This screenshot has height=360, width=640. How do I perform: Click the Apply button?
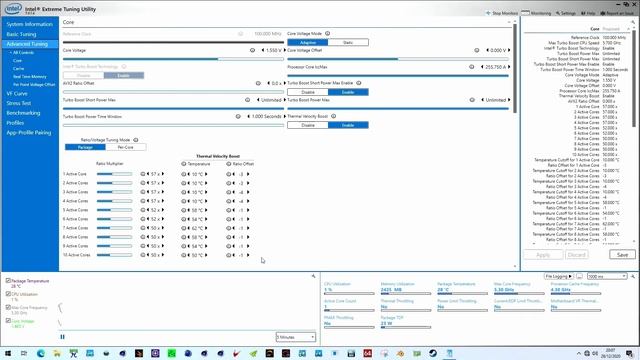point(543,255)
